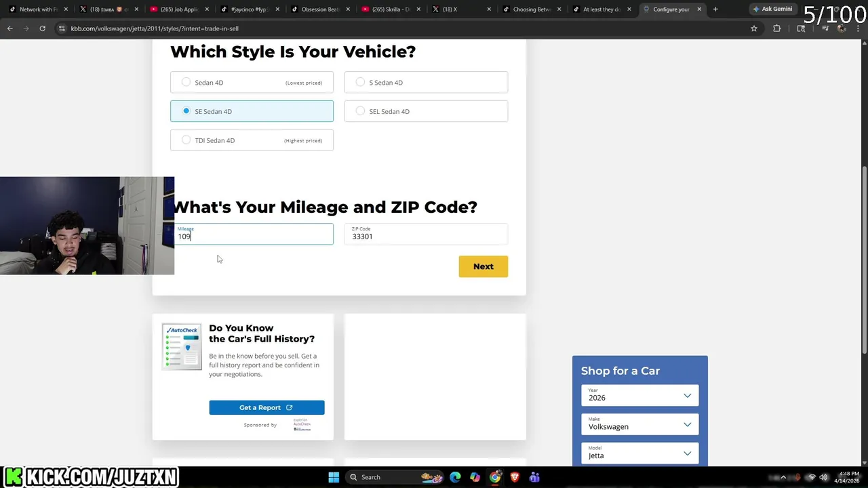Click the 'Shop for a Car' heading
Screen dimensions: 868x488
(620, 371)
